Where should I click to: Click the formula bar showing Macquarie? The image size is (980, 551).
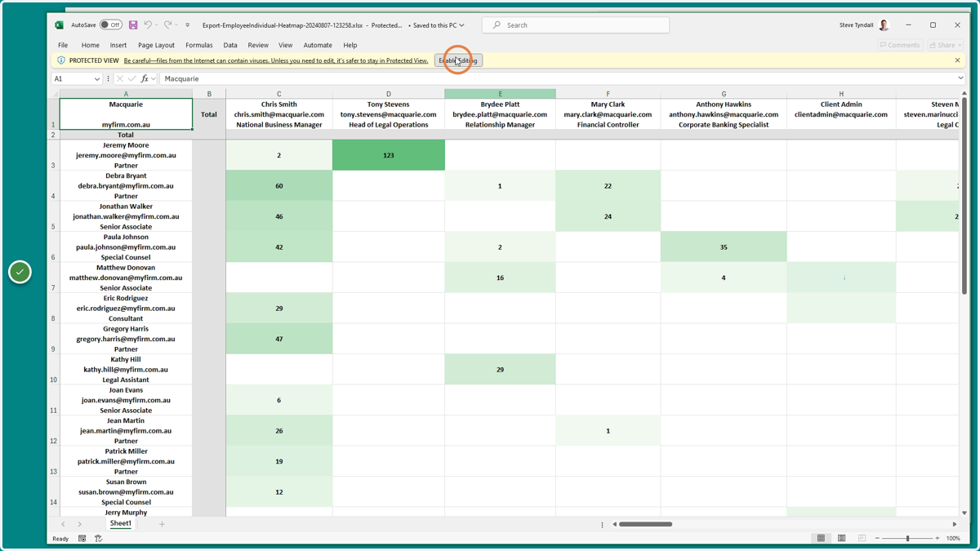(x=557, y=79)
